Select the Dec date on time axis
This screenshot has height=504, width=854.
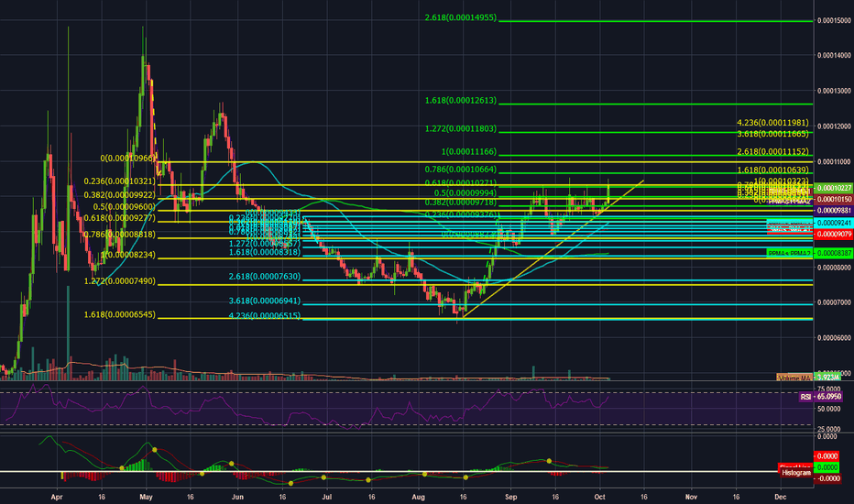(x=780, y=497)
